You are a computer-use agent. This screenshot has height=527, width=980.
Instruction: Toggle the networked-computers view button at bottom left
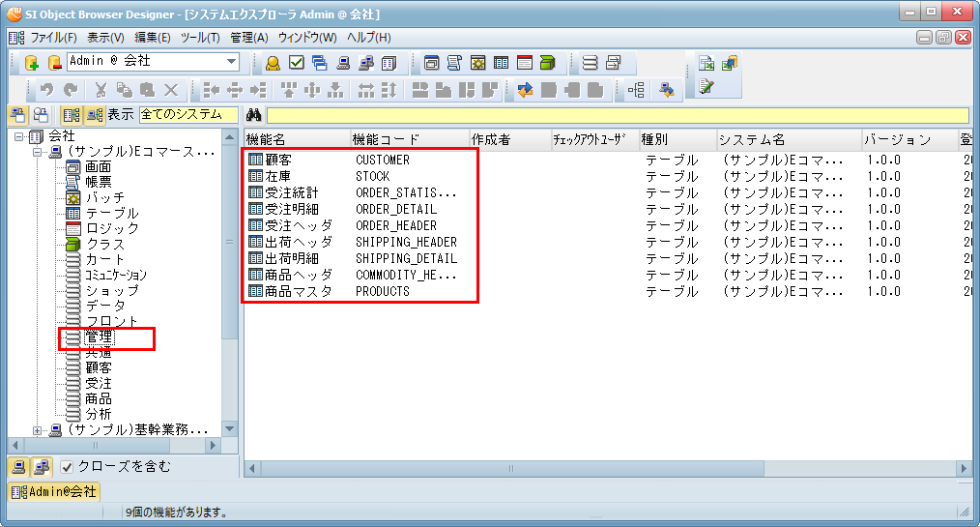tap(41, 467)
